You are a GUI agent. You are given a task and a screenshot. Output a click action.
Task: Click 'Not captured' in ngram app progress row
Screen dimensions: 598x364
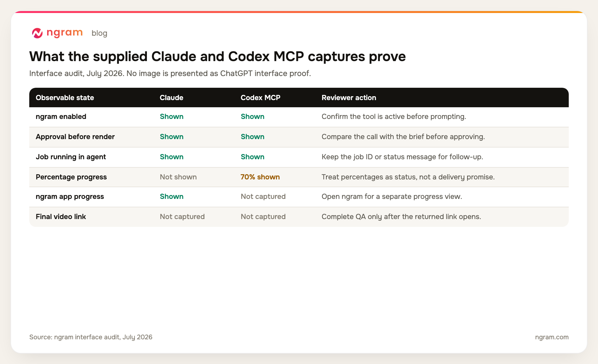click(263, 196)
